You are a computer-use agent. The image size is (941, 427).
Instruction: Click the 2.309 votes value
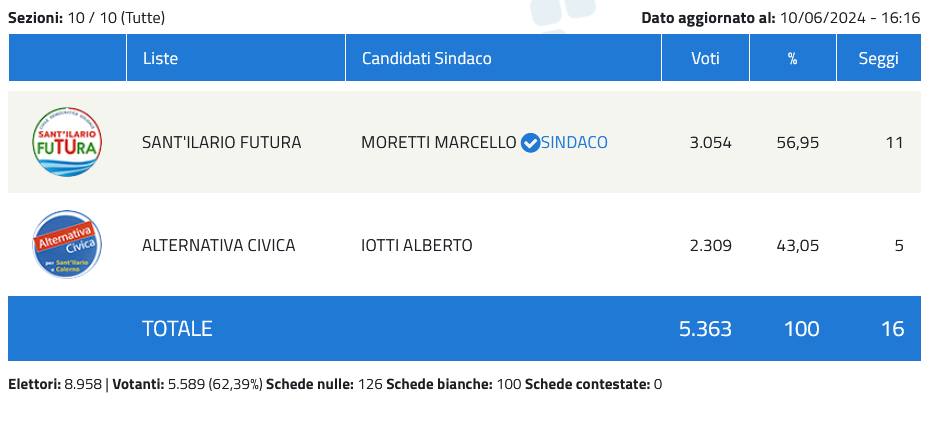[710, 245]
